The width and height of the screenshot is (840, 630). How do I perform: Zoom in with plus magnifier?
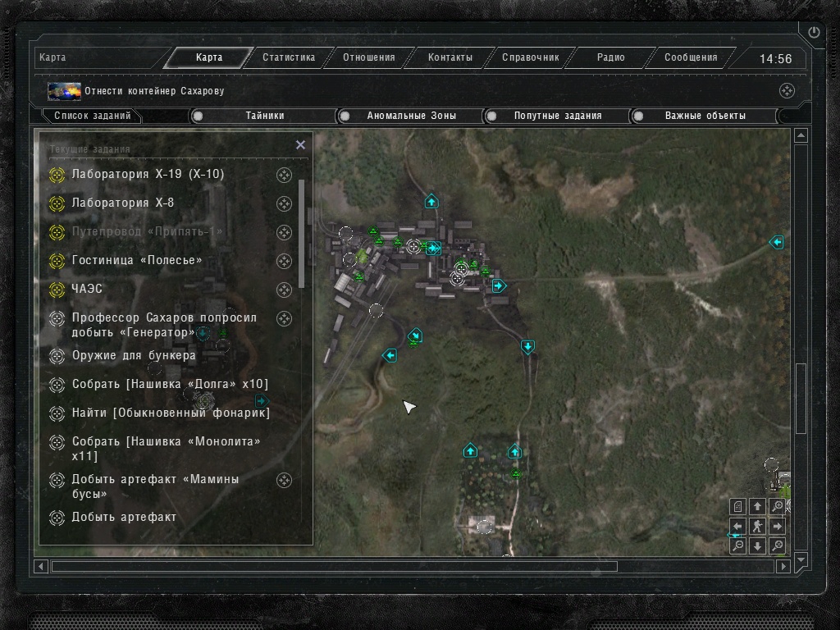pyautogui.click(x=777, y=506)
